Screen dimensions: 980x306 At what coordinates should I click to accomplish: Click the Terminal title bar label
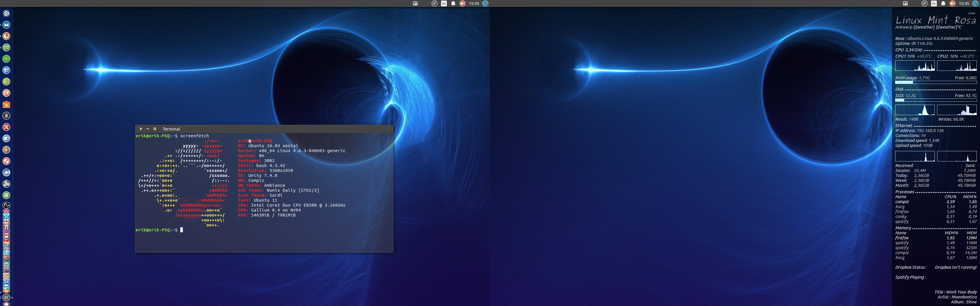(x=171, y=129)
